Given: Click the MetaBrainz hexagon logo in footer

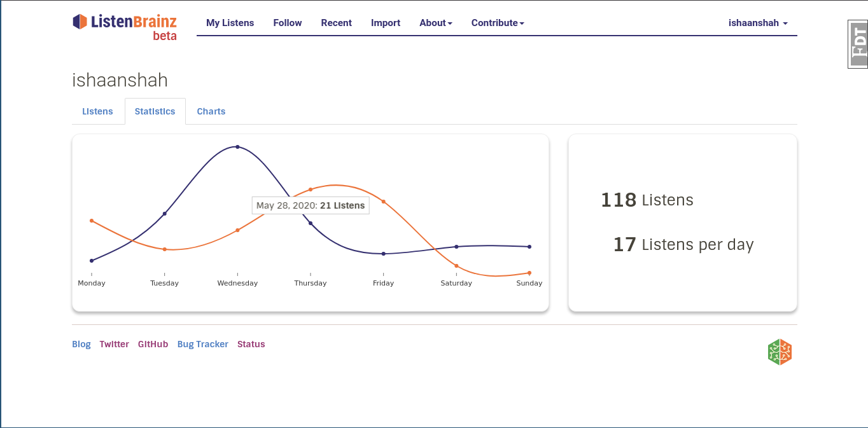Looking at the screenshot, I should click(780, 352).
